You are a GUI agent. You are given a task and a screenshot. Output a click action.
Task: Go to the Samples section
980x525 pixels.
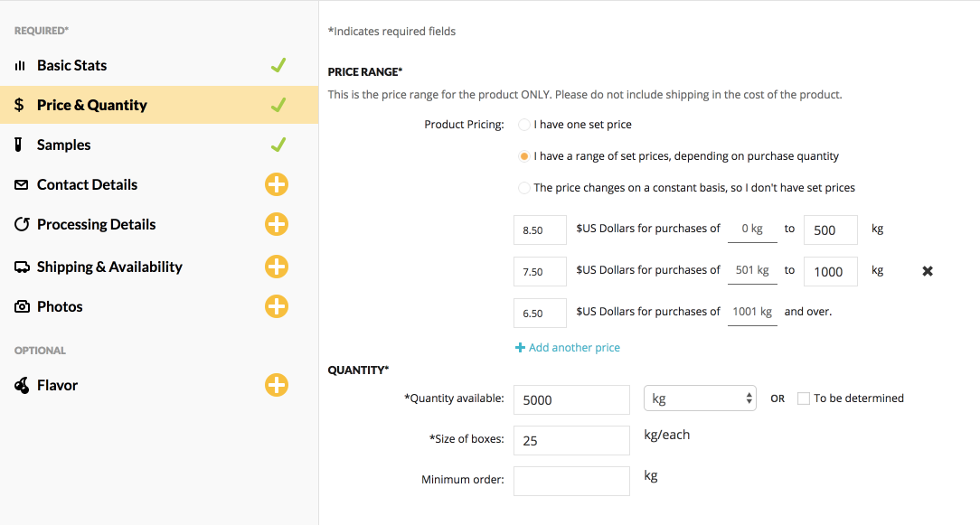pyautogui.click(x=63, y=145)
